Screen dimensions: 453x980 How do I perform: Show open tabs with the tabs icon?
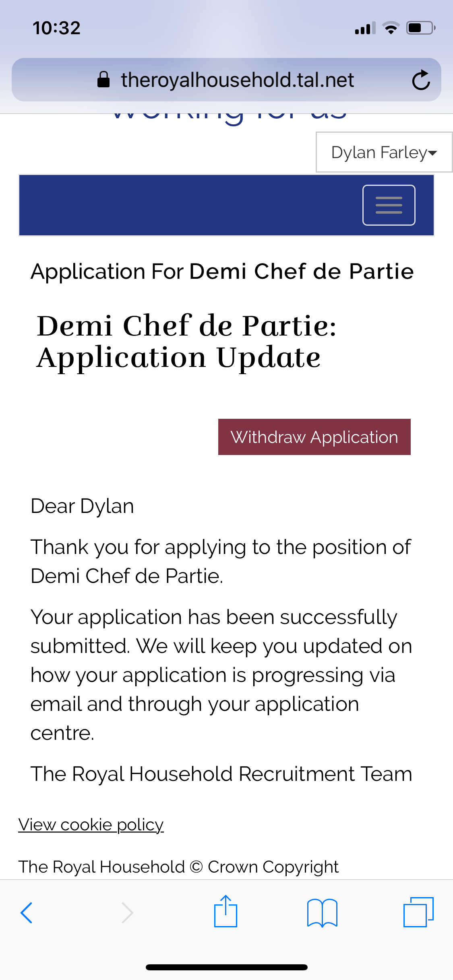point(418,912)
